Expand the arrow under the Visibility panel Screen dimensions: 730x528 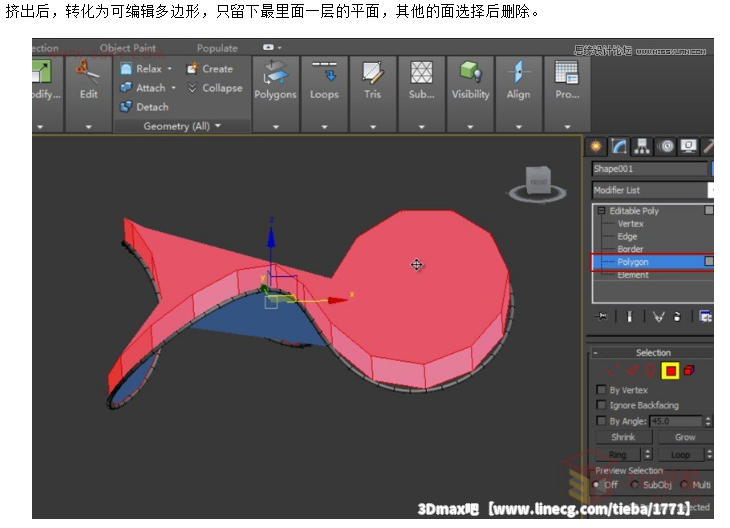(470, 127)
